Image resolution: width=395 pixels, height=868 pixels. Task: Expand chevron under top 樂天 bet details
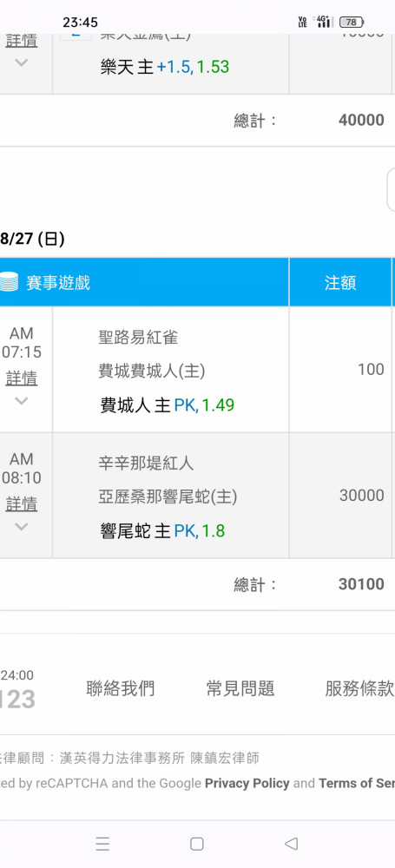[x=21, y=62]
